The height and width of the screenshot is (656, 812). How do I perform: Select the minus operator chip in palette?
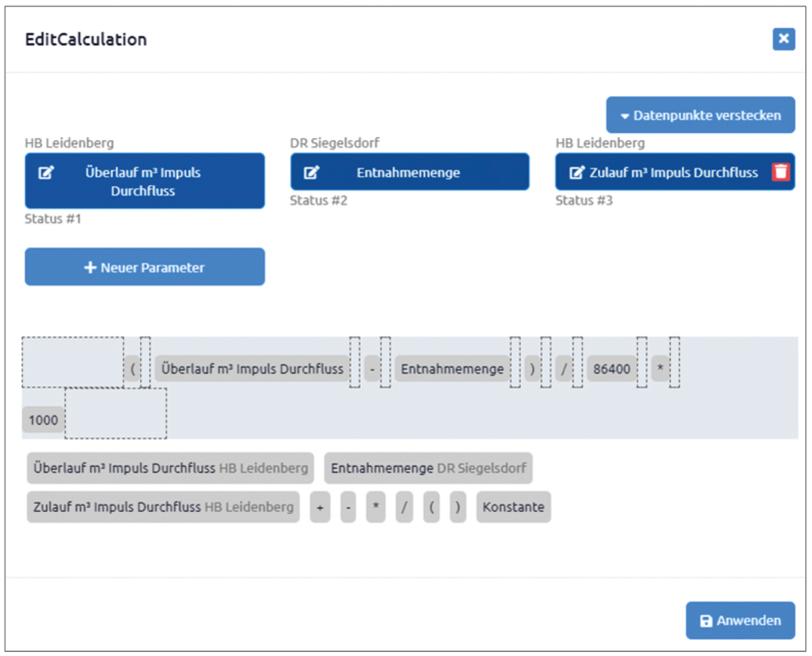coord(348,507)
